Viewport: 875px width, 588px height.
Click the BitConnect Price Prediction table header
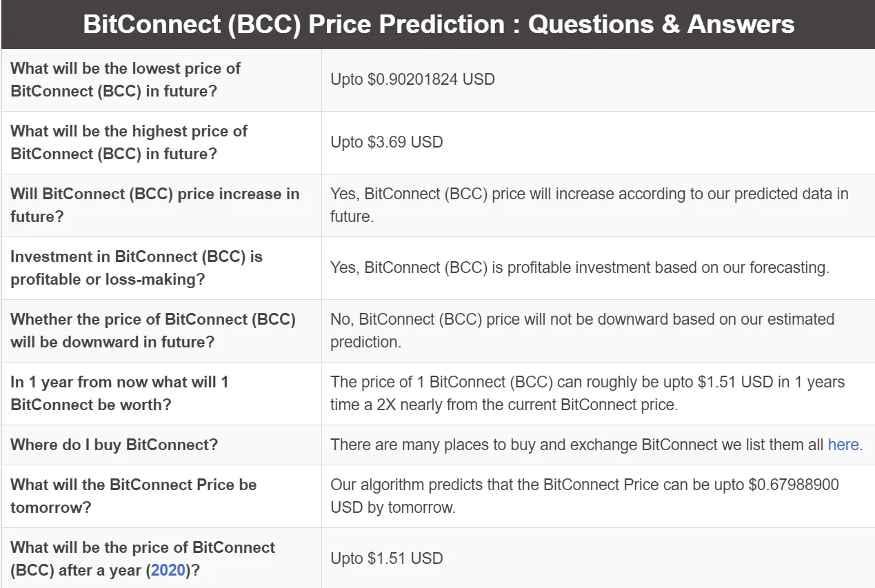coord(438,25)
